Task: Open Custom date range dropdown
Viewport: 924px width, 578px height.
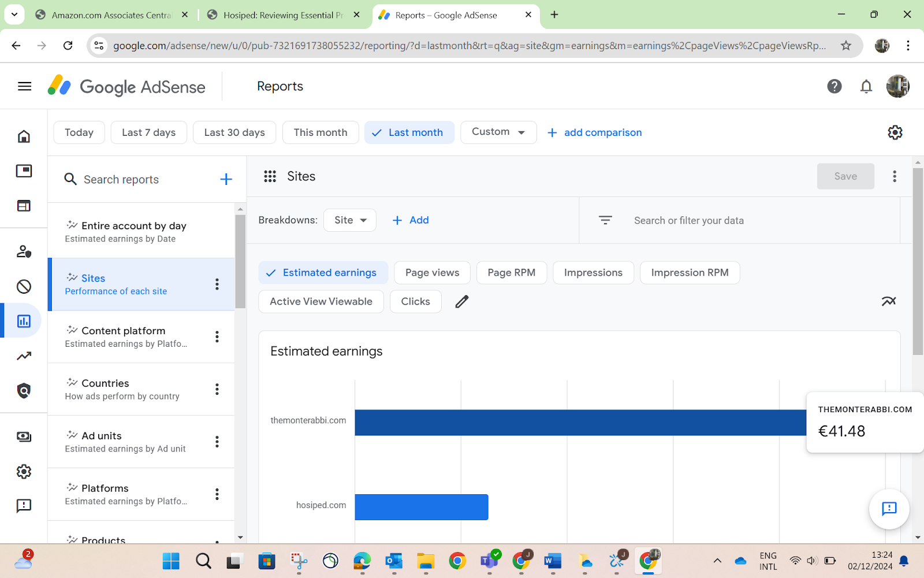Action: tap(498, 132)
